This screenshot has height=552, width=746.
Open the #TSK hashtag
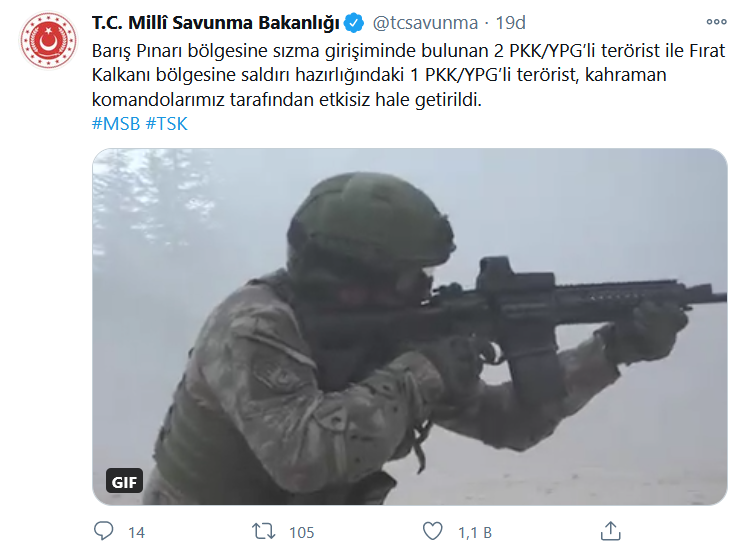click(167, 124)
